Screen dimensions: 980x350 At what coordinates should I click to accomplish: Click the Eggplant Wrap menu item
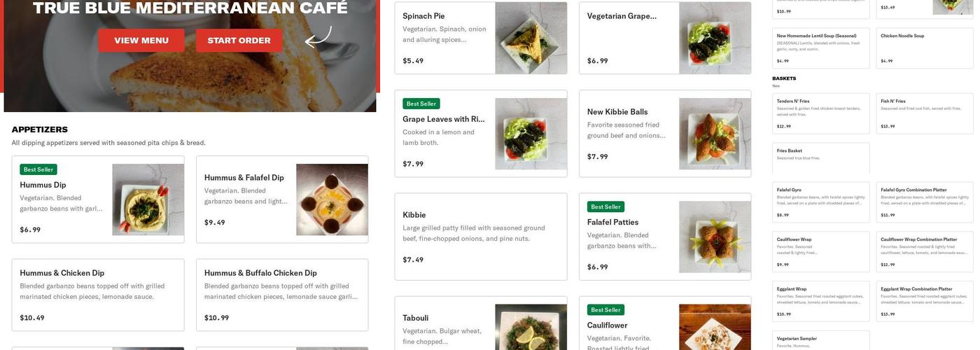coord(820,301)
